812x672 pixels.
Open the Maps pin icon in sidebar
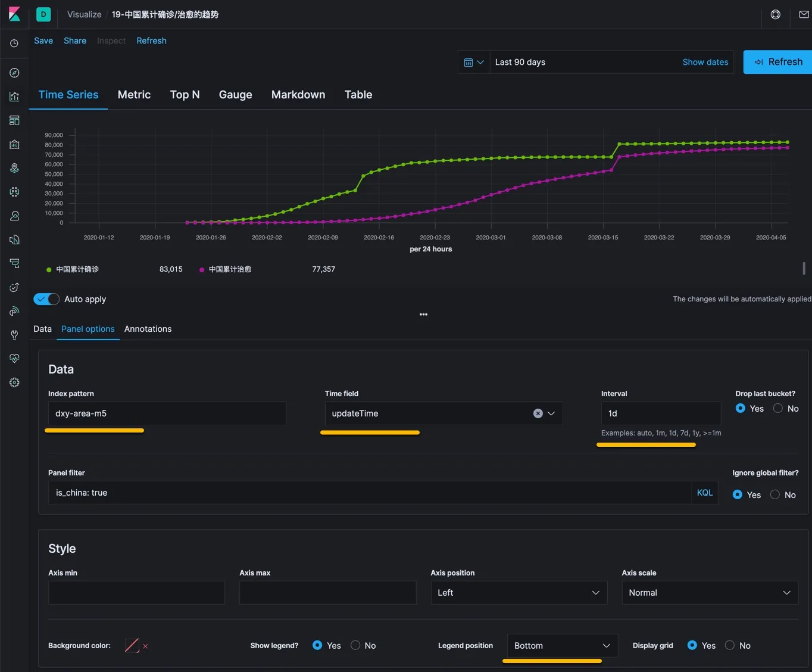14,168
